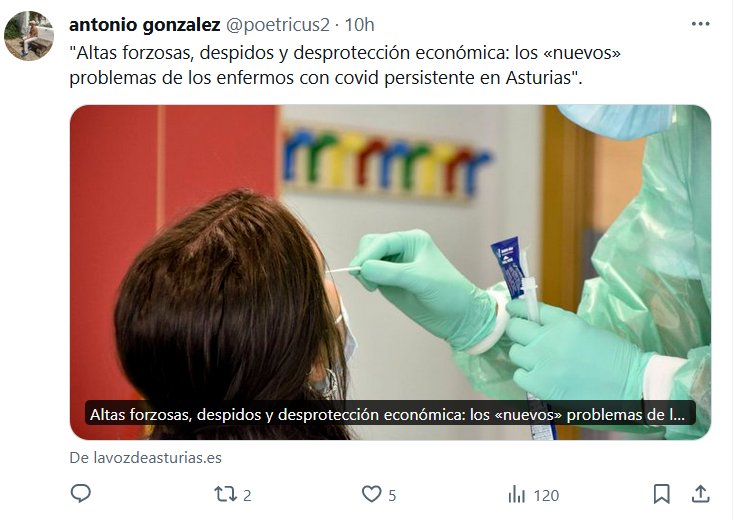Click the antonio gonzalez display name
This screenshot has width=740, height=520.
point(144,25)
